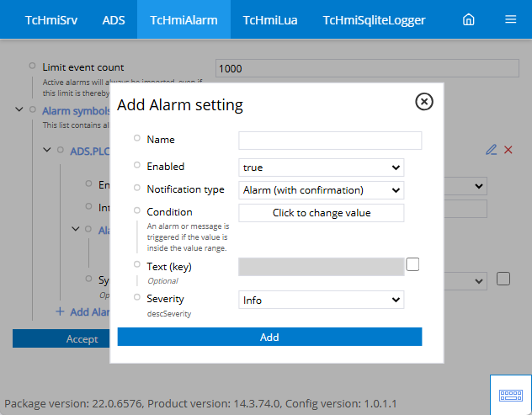Select the TcHmiAlarm tab
Image resolution: width=532 pixels, height=415 pixels.
[x=184, y=19]
